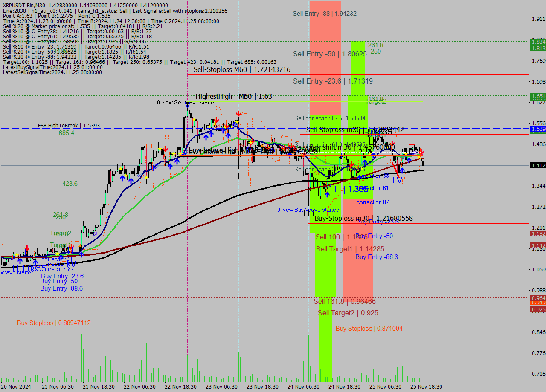Select the 'Sell Entry -50 | 1.80625' chart label
546x392 pixels.
330,54
